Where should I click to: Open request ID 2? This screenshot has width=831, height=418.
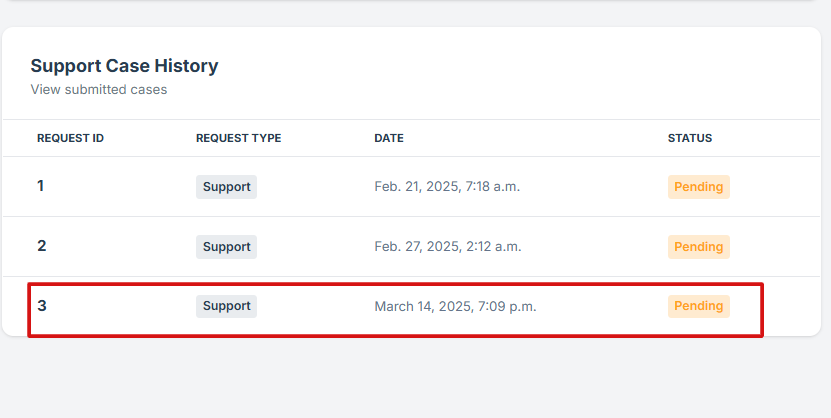click(41, 246)
